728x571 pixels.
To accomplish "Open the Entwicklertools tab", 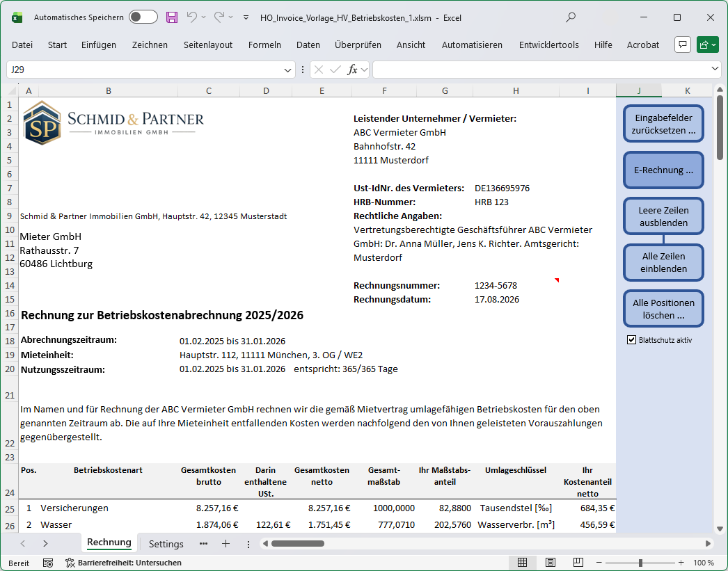I will (x=549, y=45).
